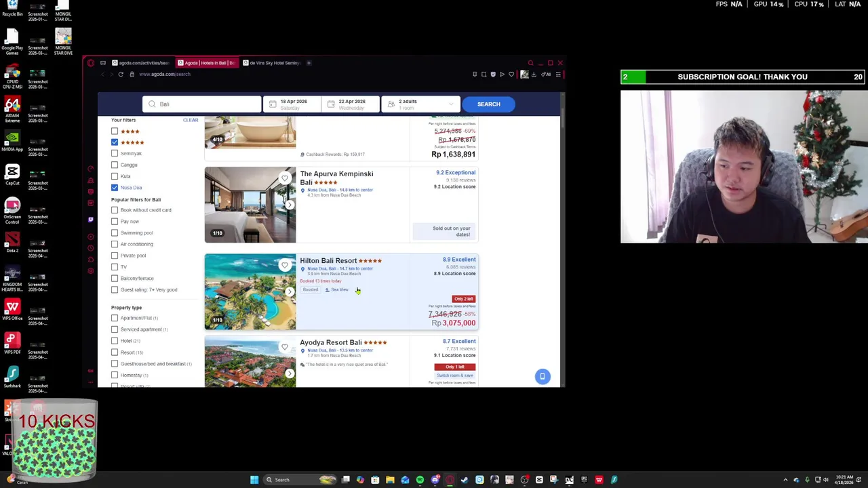The height and width of the screenshot is (488, 868).
Task: Click the blue floating chat button
Action: click(542, 376)
